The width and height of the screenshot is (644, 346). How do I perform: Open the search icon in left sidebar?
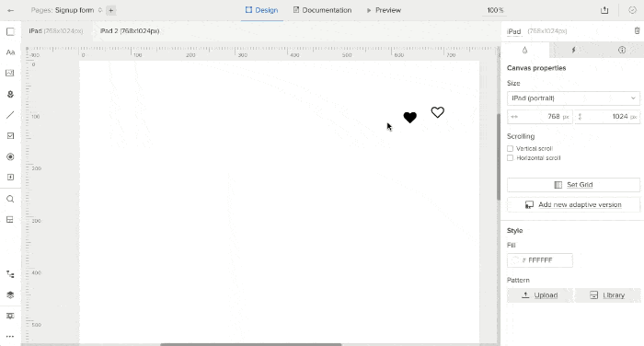coord(10,199)
